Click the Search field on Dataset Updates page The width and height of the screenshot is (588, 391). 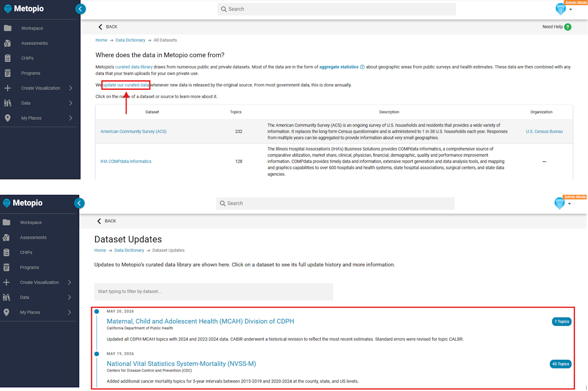335,204
